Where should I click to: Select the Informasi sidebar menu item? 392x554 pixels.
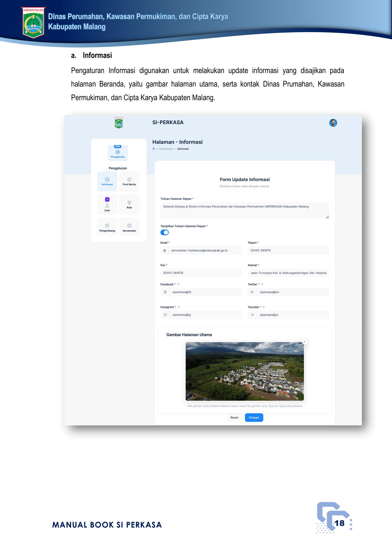107,181
